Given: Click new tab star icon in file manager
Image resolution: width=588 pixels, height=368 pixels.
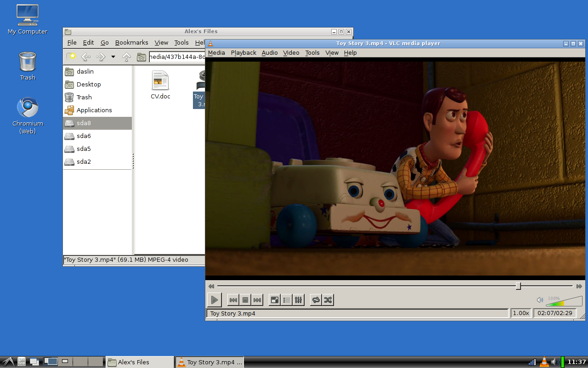Looking at the screenshot, I should click(x=71, y=57).
